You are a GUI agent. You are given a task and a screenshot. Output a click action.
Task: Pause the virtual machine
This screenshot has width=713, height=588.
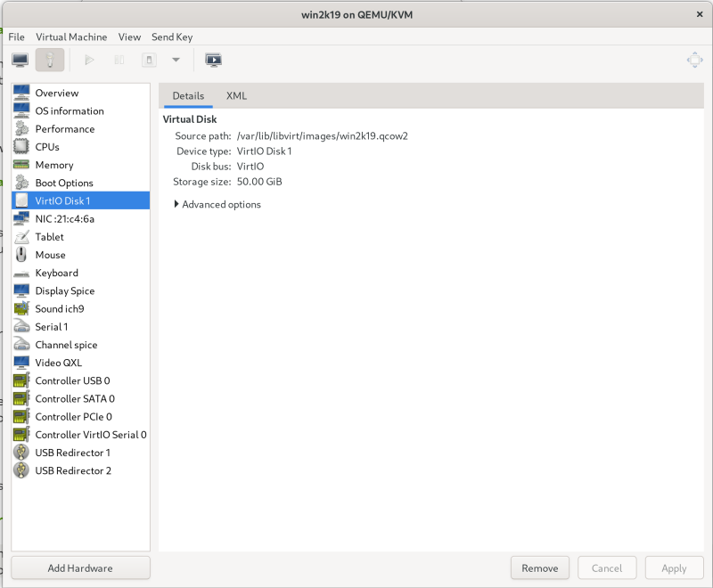pyautogui.click(x=119, y=60)
